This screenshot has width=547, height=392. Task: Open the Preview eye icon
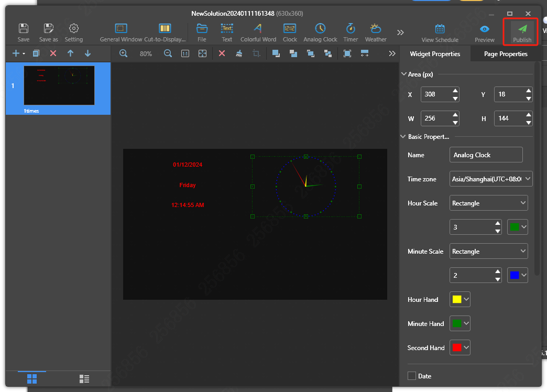point(484,29)
